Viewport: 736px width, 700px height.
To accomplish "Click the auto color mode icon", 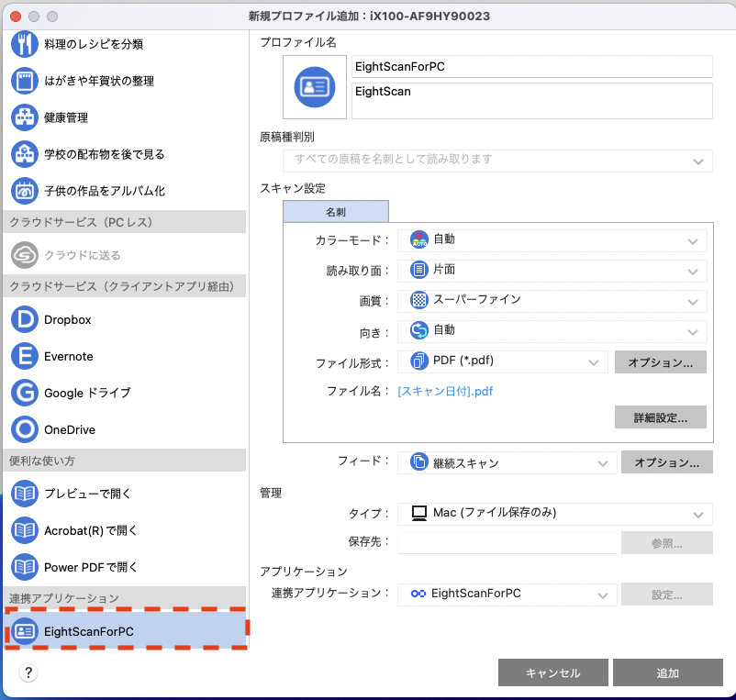I will (x=419, y=239).
